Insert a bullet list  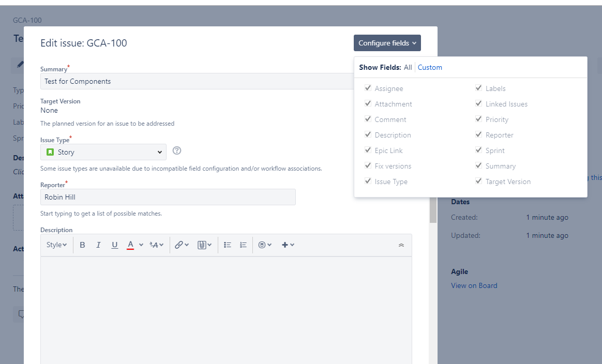coord(227,245)
